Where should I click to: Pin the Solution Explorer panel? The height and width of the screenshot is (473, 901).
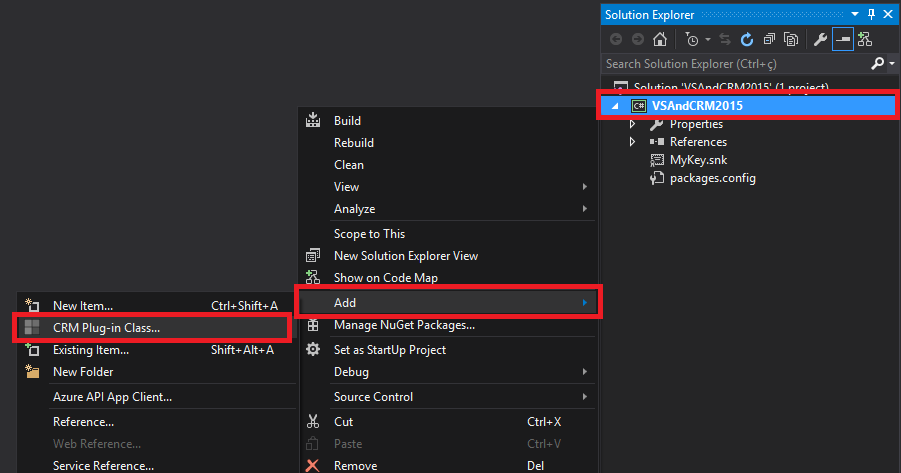(871, 15)
